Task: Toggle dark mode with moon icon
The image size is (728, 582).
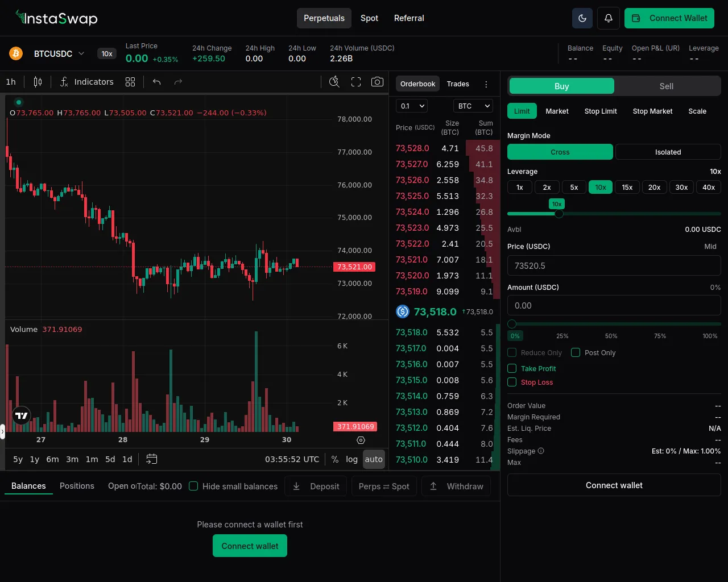Action: click(582, 18)
